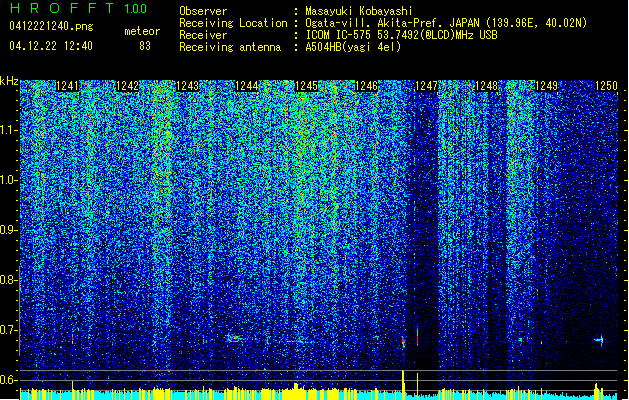The image size is (629, 400).
Task: Click the HROFFT title text
Action: (62, 8)
